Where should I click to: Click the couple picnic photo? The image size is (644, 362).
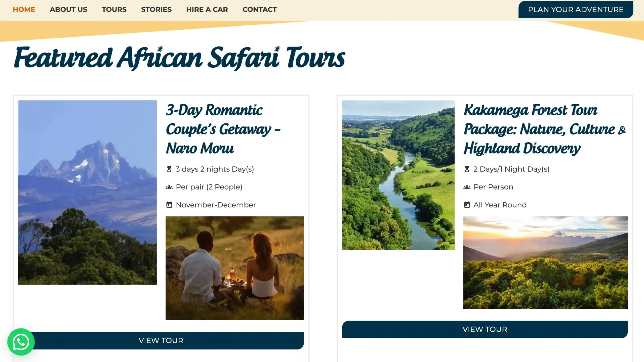tap(234, 268)
